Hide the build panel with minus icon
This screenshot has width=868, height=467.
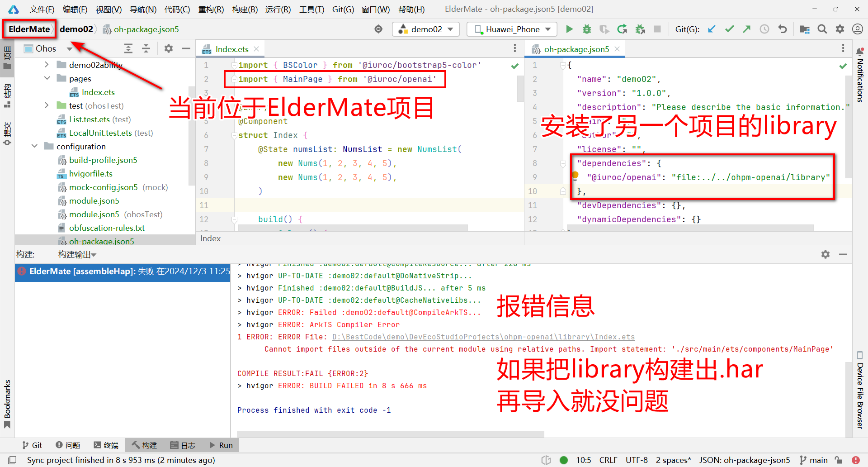pyautogui.click(x=843, y=254)
